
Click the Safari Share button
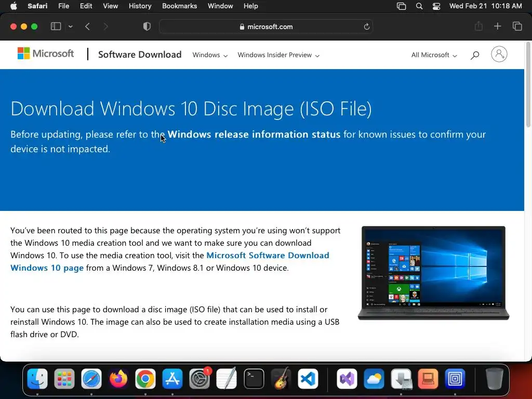(478, 26)
